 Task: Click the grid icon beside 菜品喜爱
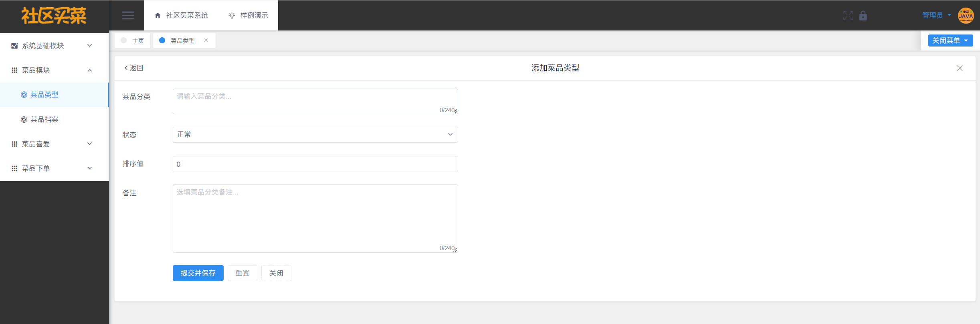coord(14,144)
